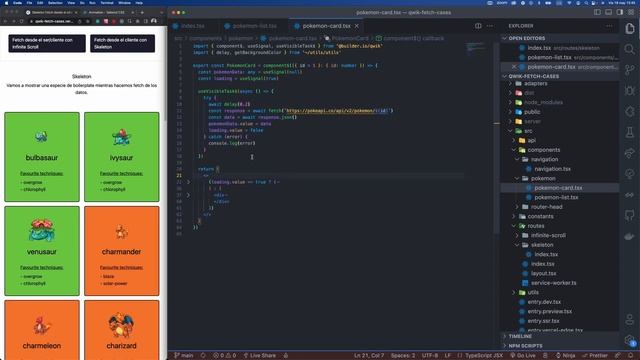Expand the TIMELINE section
The height and width of the screenshot is (360, 640).
click(x=560, y=336)
